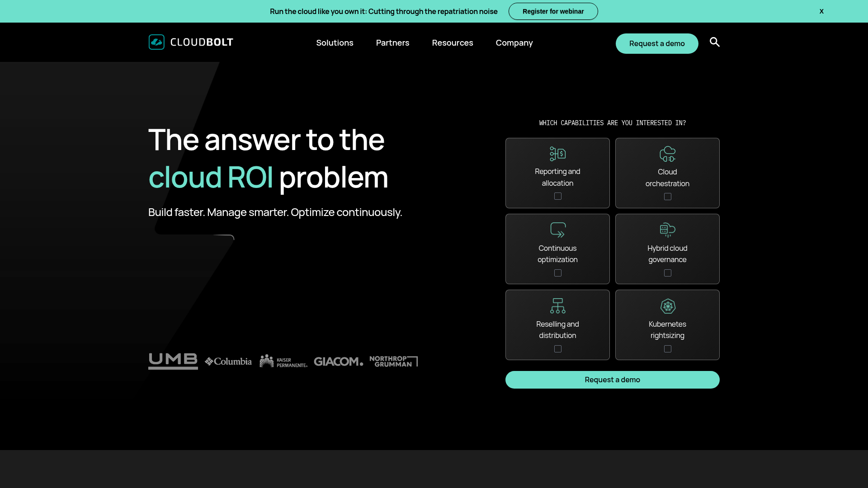Click the search magnifier icon
The height and width of the screenshot is (488, 868).
click(714, 42)
